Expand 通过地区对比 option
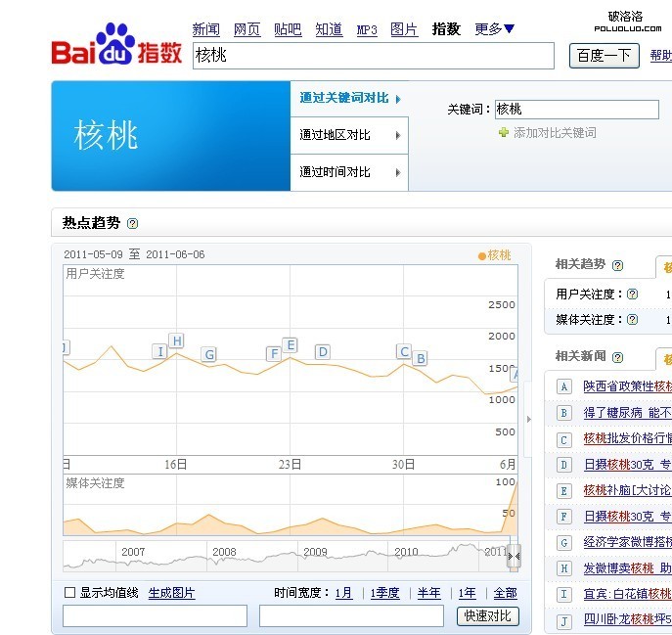The height and width of the screenshot is (635, 672). click(x=348, y=135)
